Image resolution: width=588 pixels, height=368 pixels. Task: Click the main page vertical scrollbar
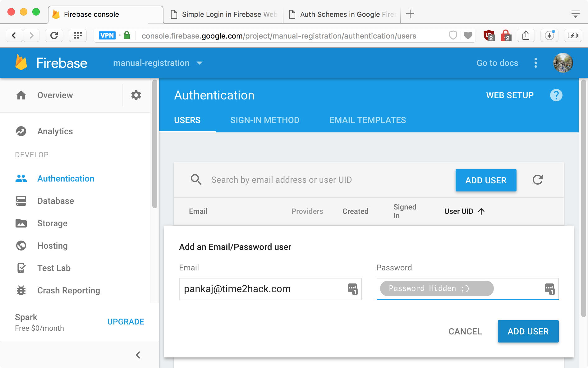[x=583, y=198]
